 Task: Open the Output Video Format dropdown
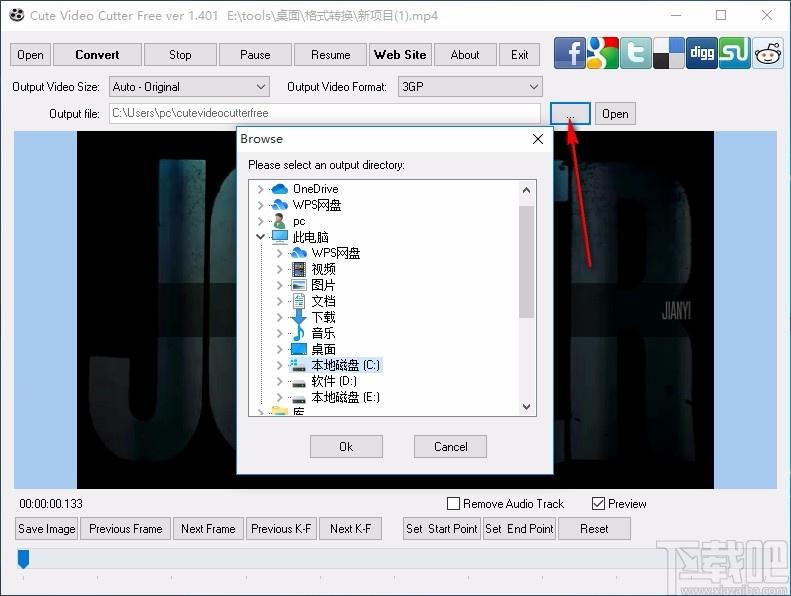(470, 87)
